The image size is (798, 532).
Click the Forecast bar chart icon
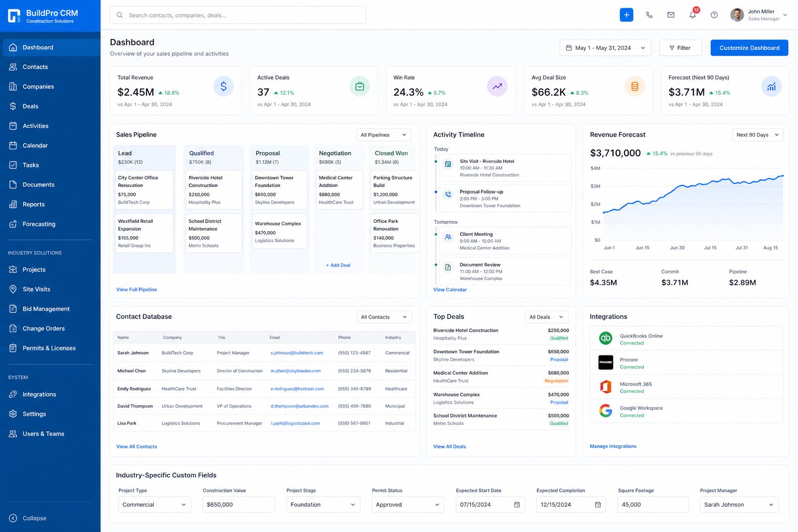772,86
